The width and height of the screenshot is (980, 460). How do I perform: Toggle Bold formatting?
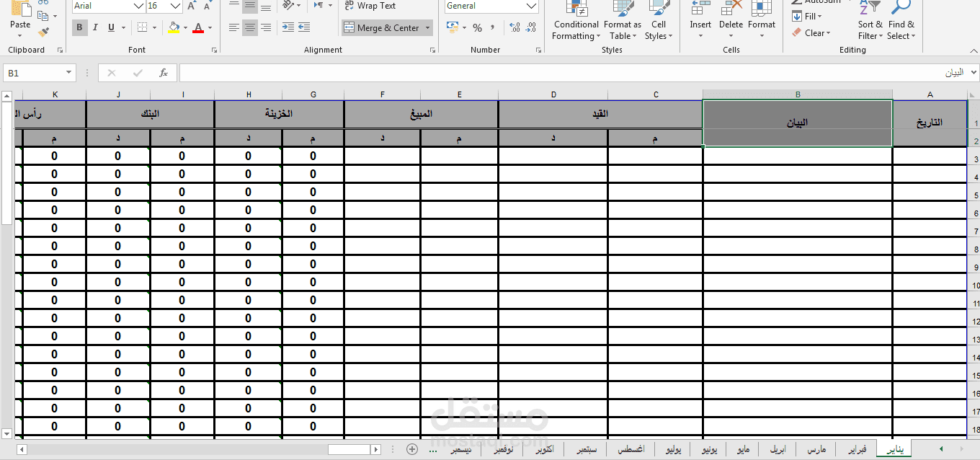click(x=79, y=27)
